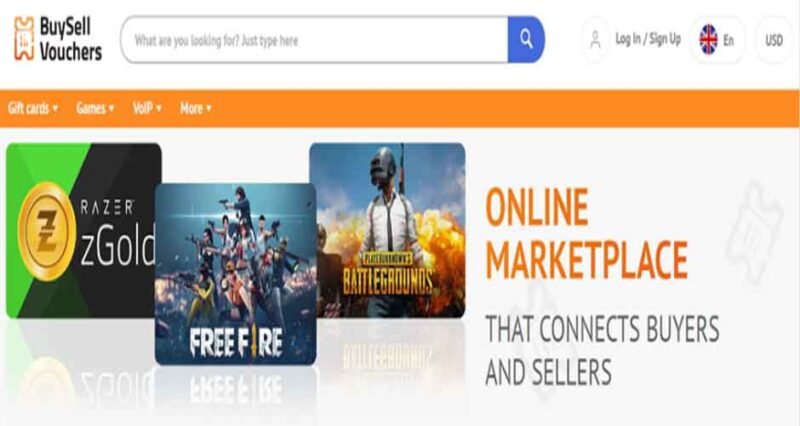This screenshot has width=800, height=426.
Task: Open the Free Fire game card
Action: (235, 274)
